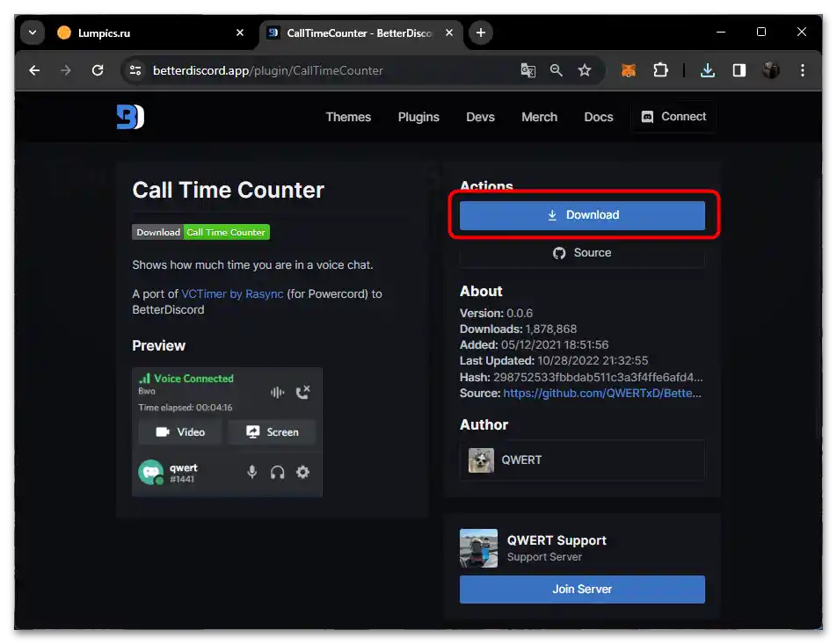Click the BetterDiscord logo in header

(x=130, y=116)
